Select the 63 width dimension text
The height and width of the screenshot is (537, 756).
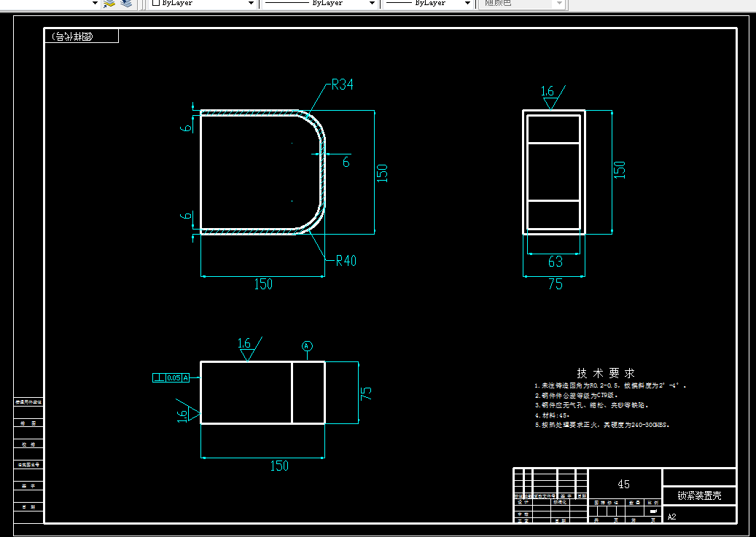point(556,262)
